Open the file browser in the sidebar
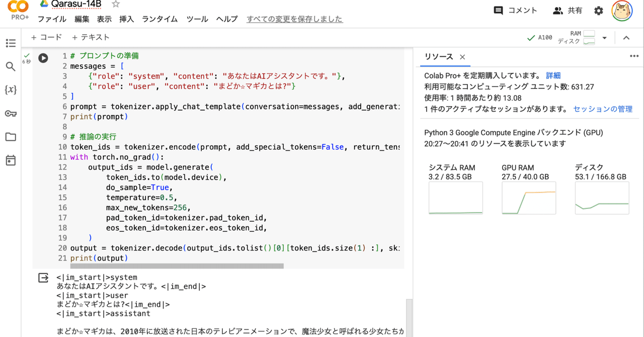 click(x=11, y=136)
